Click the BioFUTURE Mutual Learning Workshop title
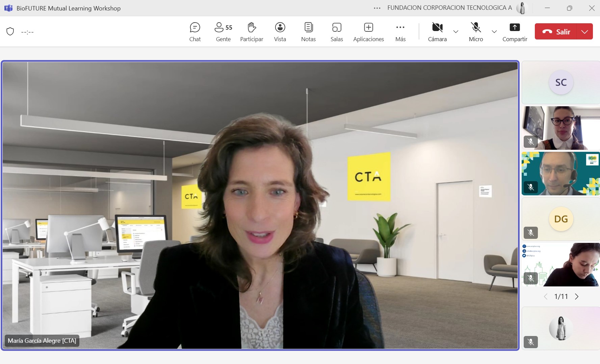Screen dimensions: 600x364 coord(69,8)
